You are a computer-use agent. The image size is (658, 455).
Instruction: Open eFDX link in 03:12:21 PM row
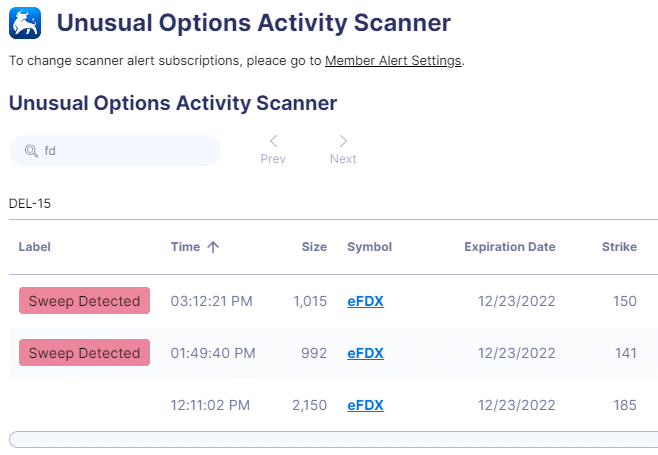365,301
